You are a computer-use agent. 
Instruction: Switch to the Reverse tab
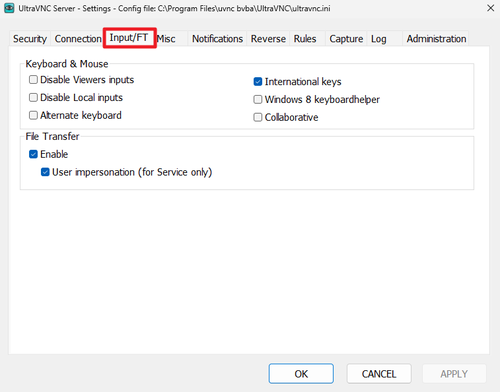[x=268, y=39]
